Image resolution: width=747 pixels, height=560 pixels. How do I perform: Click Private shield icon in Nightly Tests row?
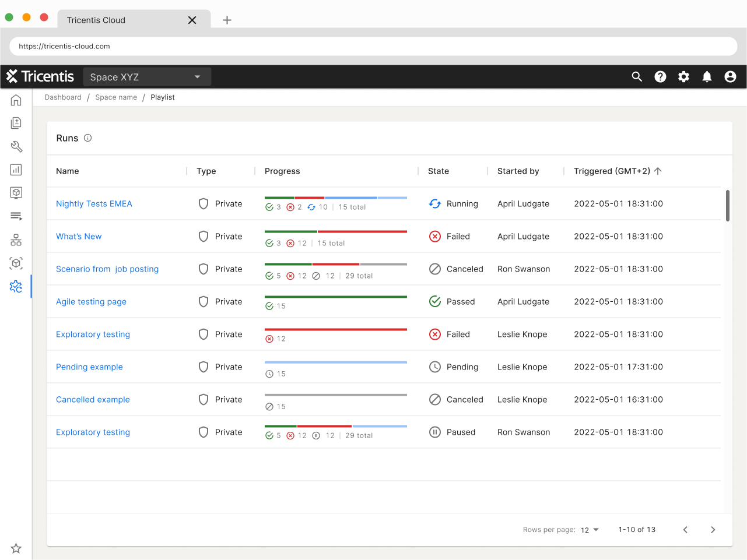point(204,203)
